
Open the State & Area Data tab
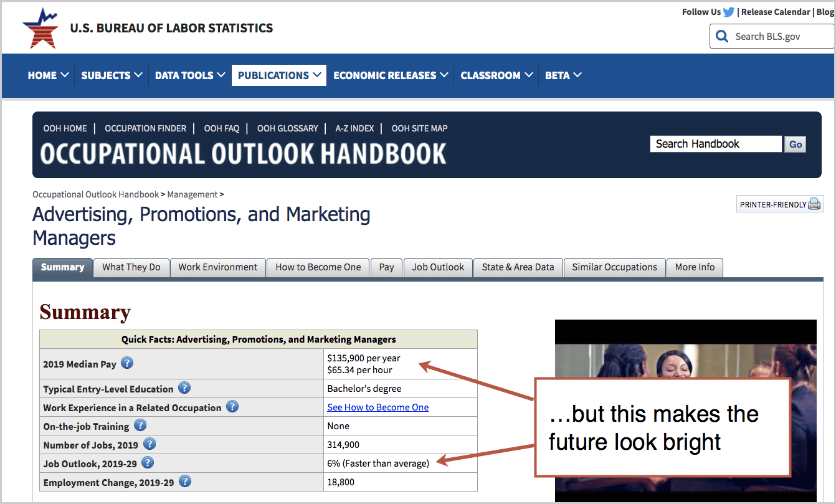(x=518, y=267)
